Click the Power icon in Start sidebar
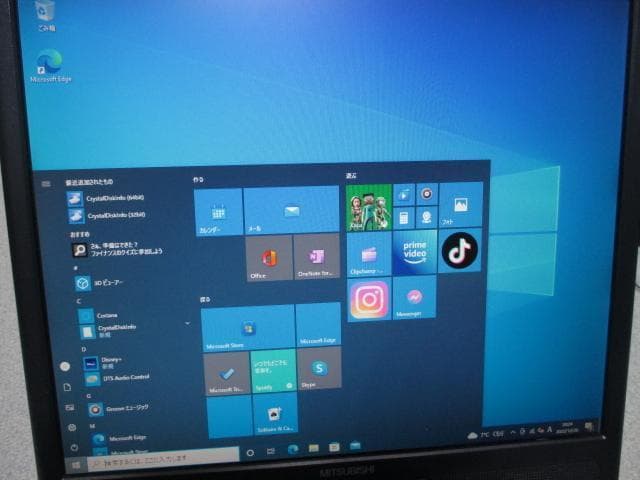This screenshot has width=640, height=480. click(x=74, y=448)
